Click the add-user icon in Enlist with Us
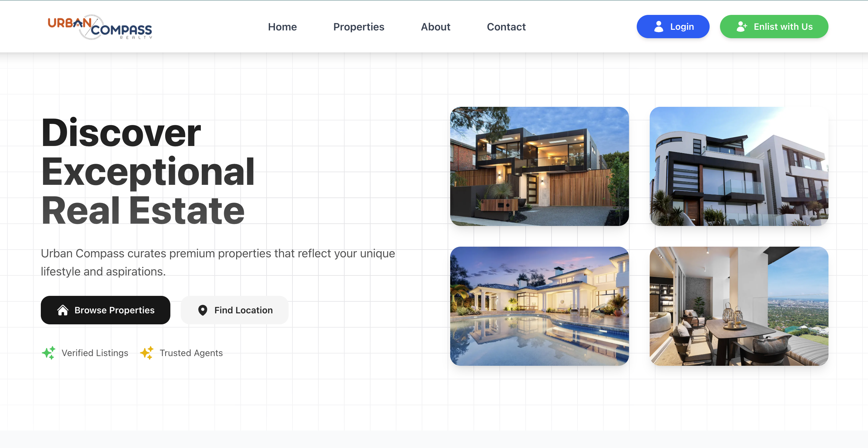 742,26
